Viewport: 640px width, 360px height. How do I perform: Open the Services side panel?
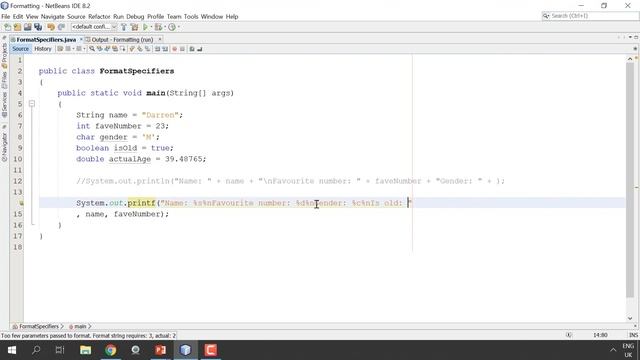point(4,104)
